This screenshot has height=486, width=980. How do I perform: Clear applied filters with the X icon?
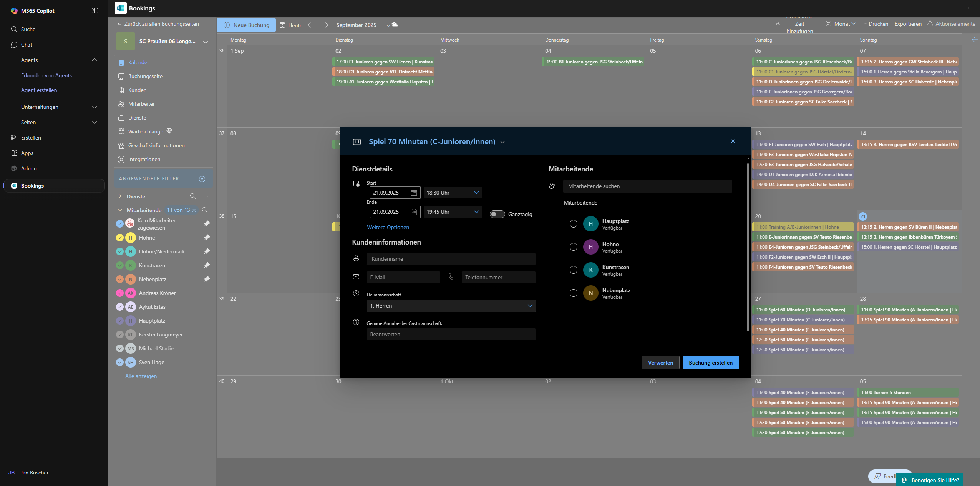tap(202, 179)
